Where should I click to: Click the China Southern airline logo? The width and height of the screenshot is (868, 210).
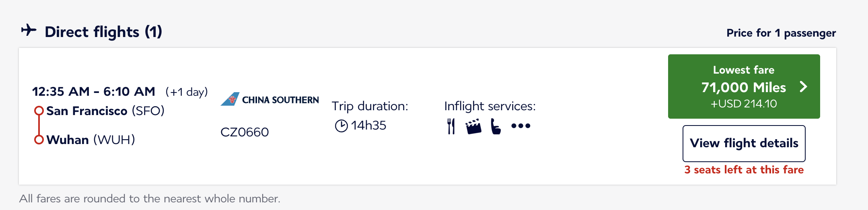click(x=269, y=99)
